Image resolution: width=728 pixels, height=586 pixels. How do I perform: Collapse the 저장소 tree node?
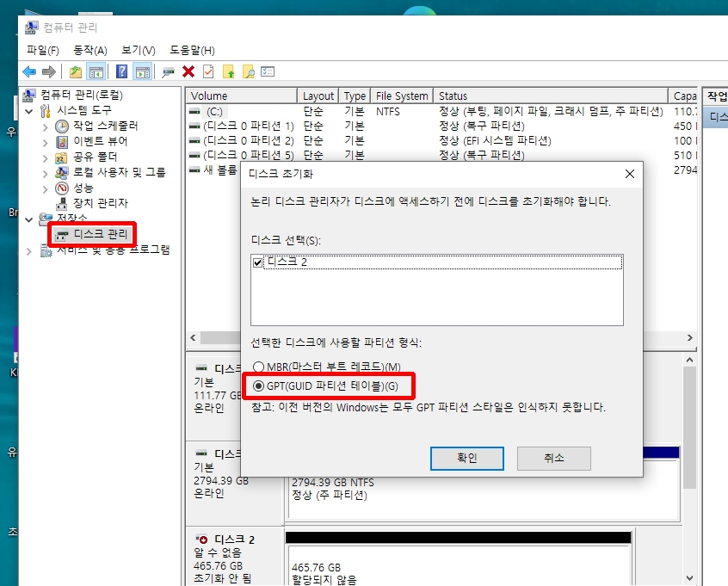point(29,219)
